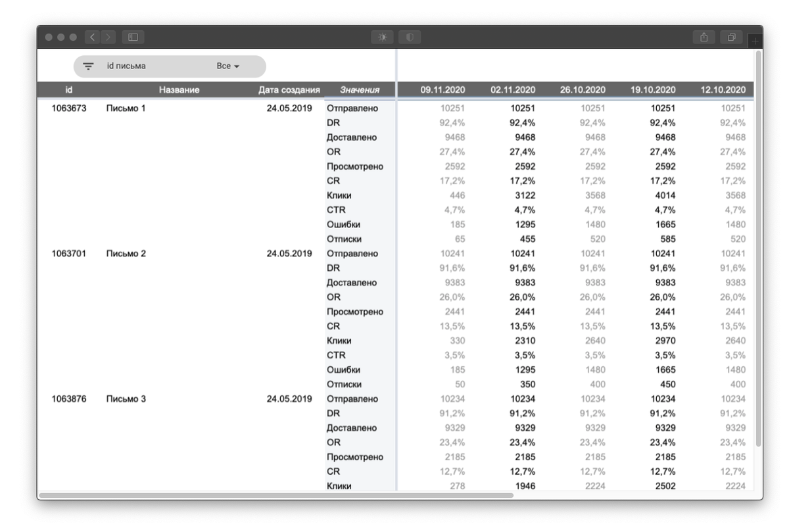789x532 pixels.
Task: Click the Дата создания column header
Action: 289,89
